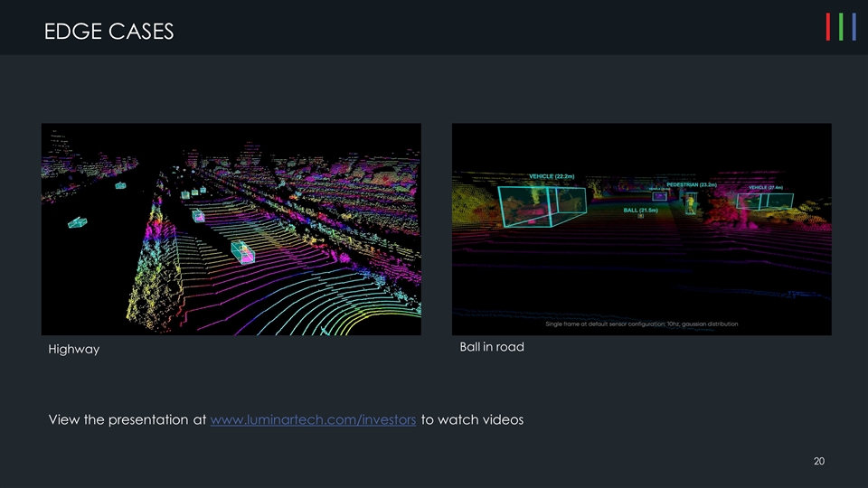Click the pedestrian bounding box in right image
Viewport: 868px width, 488px height.
click(691, 205)
